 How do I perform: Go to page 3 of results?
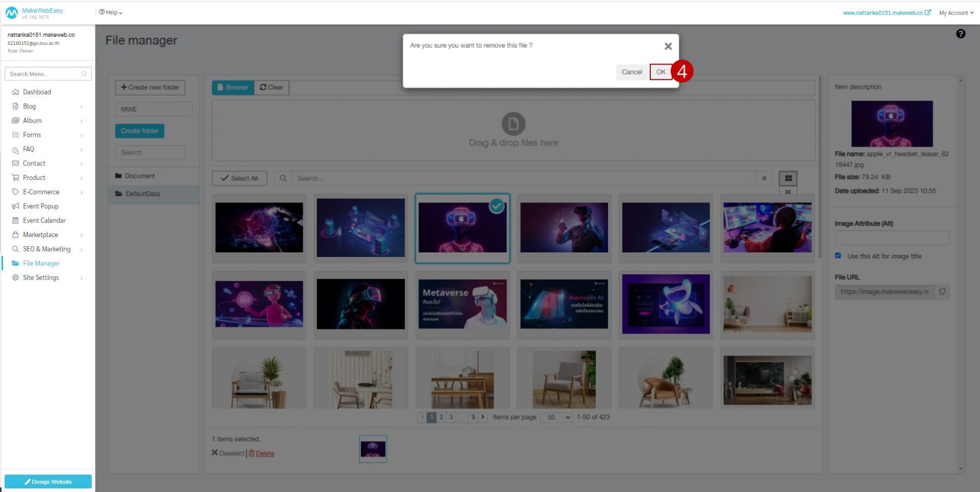click(451, 417)
